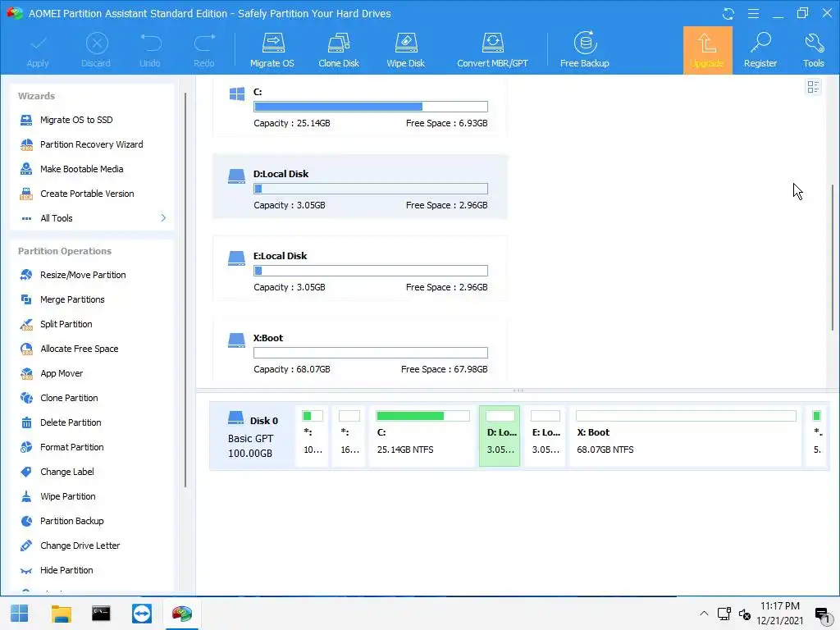Image resolution: width=840 pixels, height=630 pixels.
Task: Click the network tray icon
Action: [724, 614]
